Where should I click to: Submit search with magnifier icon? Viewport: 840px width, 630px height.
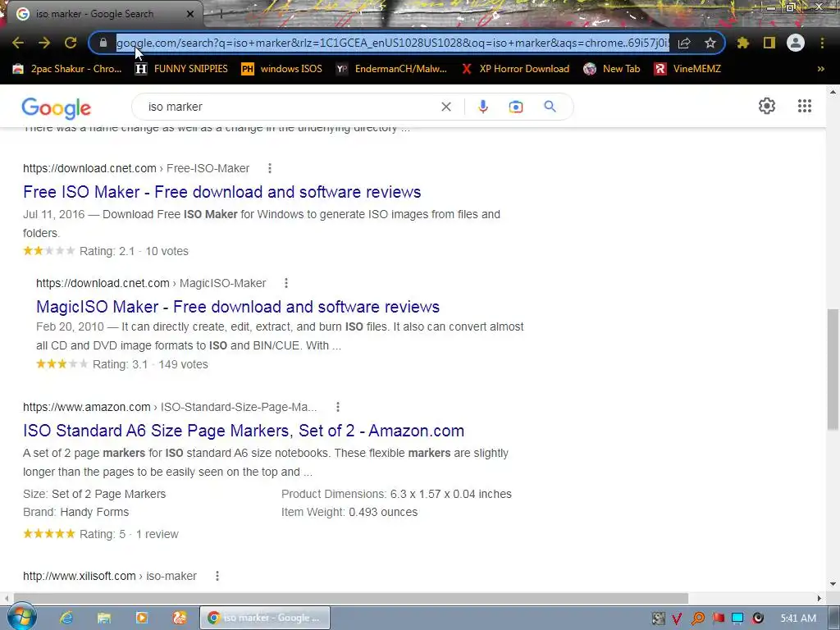click(550, 107)
